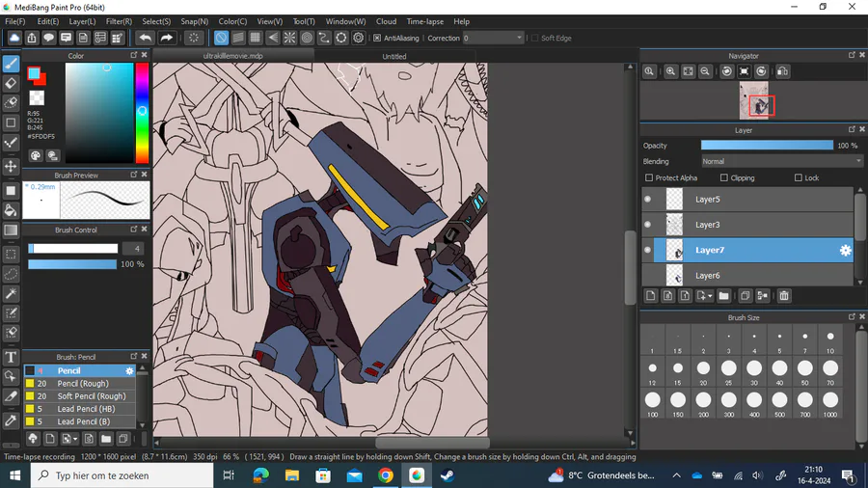Add a new layer folder
The height and width of the screenshot is (488, 868).
723,296
